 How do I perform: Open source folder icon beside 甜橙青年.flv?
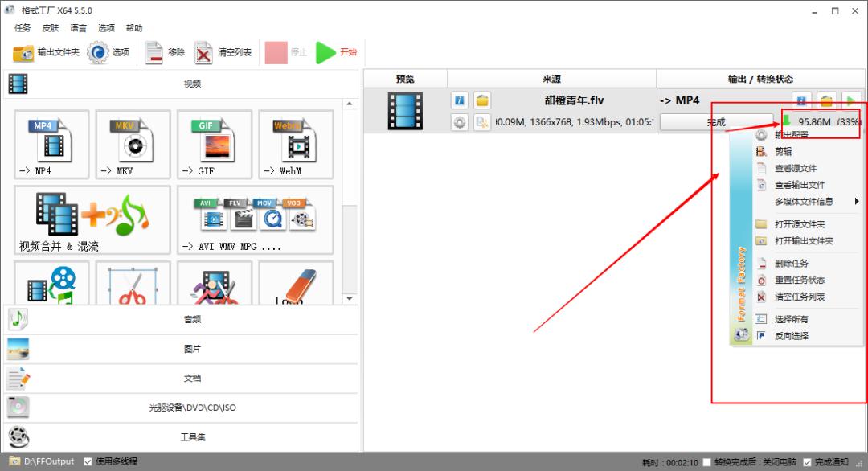[x=482, y=100]
